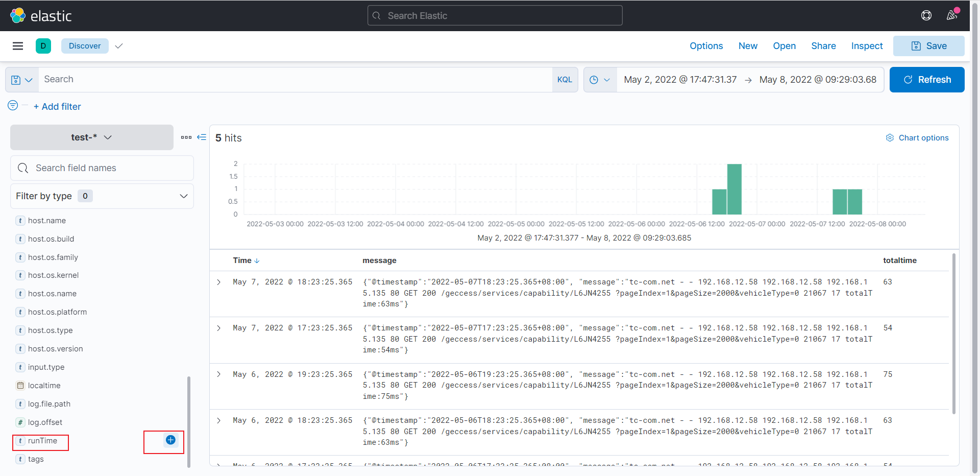Click the Refresh button
Viewport: 980px width, 476px height.
[927, 80]
